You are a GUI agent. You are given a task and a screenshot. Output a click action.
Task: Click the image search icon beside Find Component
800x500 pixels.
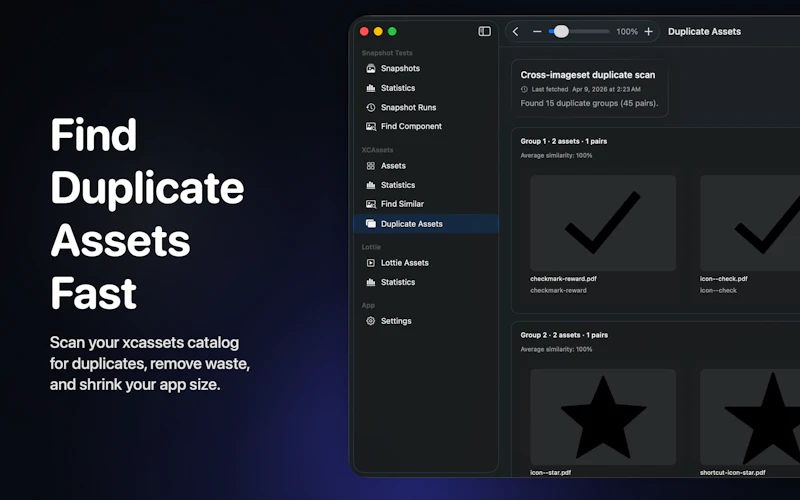coord(371,127)
